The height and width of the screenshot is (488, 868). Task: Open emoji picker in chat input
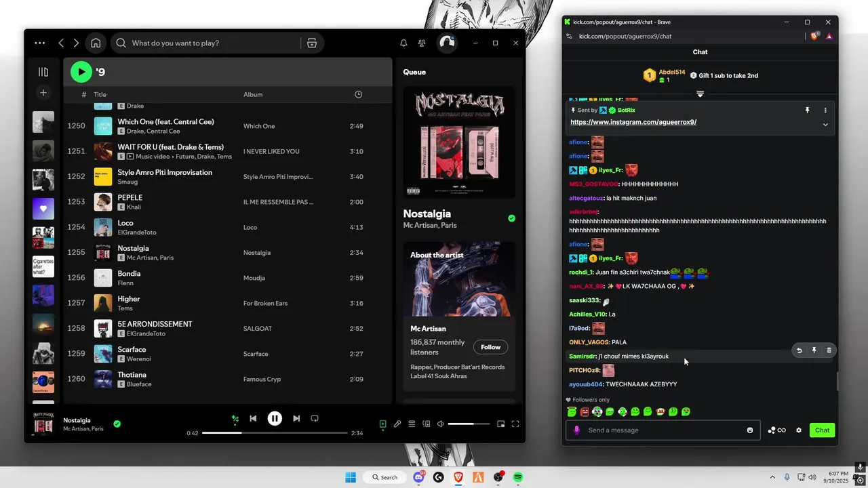point(750,430)
